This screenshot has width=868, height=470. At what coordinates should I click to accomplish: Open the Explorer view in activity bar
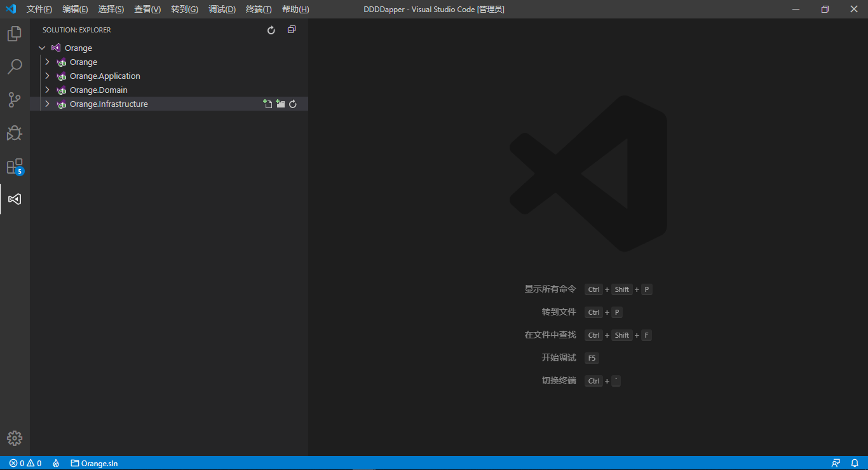[x=15, y=34]
